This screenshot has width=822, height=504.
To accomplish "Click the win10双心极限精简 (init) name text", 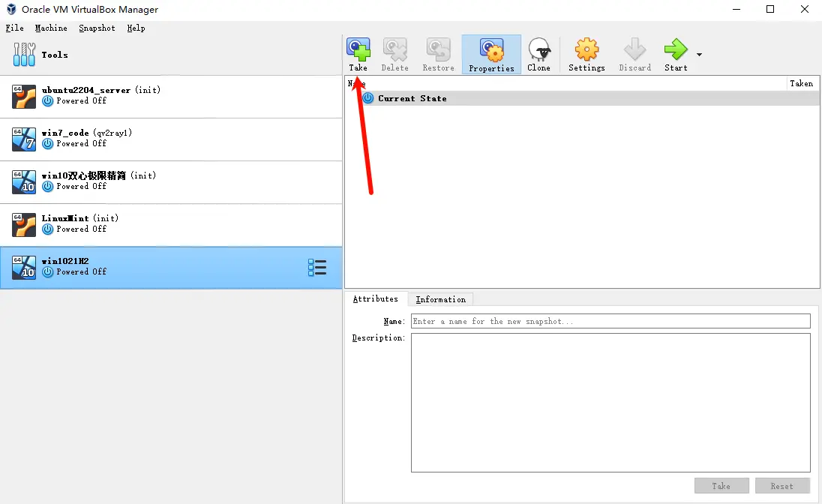I will (x=99, y=175).
